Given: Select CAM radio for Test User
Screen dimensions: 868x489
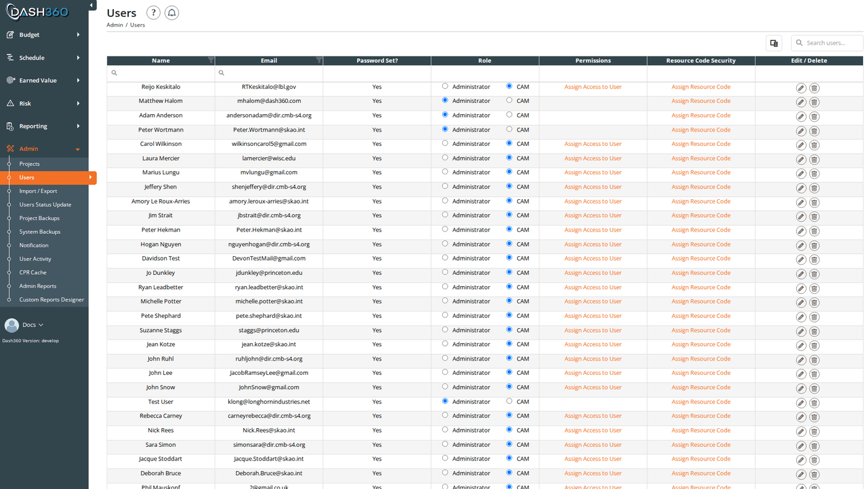Looking at the screenshot, I should [x=509, y=401].
